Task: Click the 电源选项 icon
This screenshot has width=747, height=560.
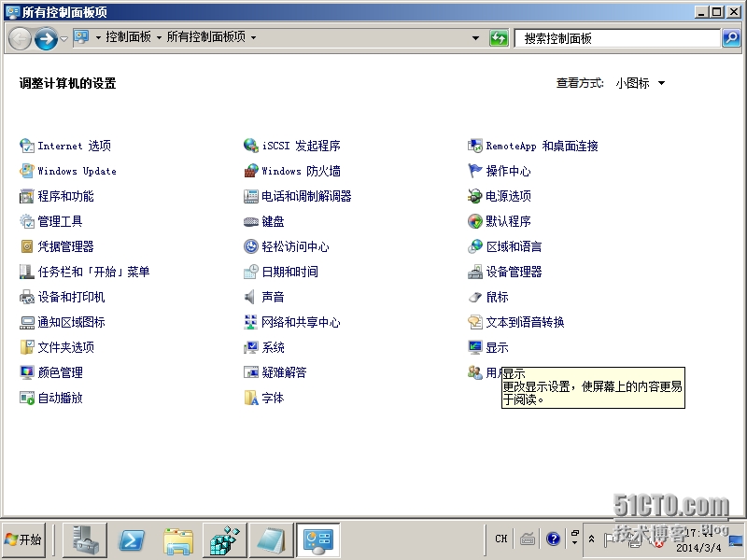Action: (x=475, y=196)
